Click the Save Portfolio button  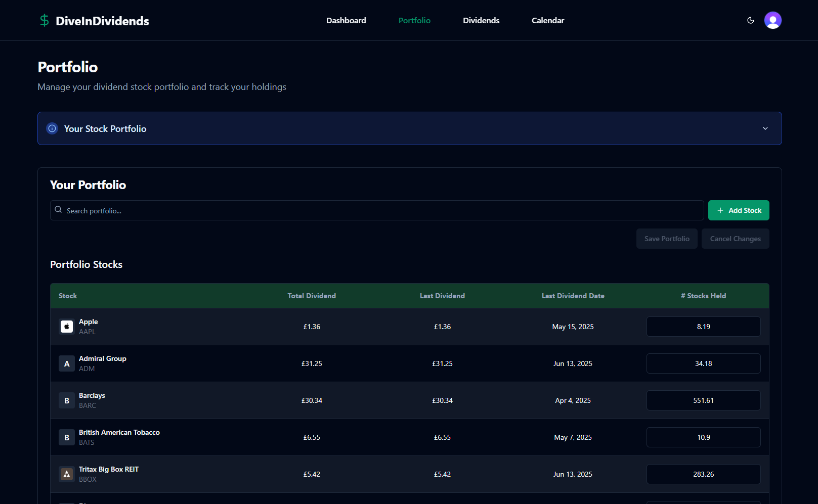pos(667,239)
